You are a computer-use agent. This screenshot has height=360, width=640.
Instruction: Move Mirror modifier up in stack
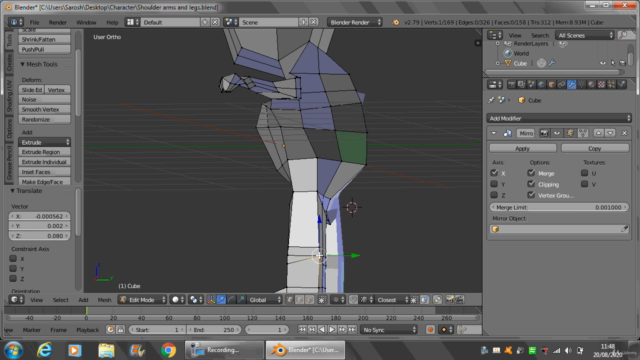pos(598,133)
